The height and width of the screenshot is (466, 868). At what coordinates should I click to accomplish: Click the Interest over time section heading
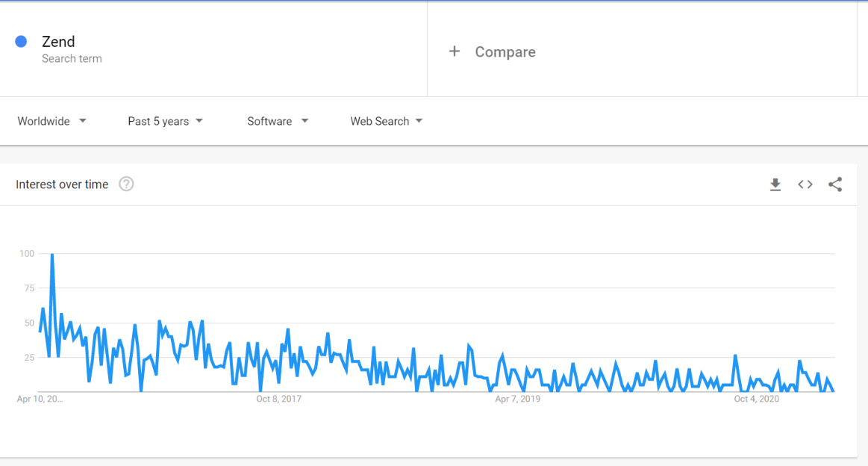click(62, 184)
